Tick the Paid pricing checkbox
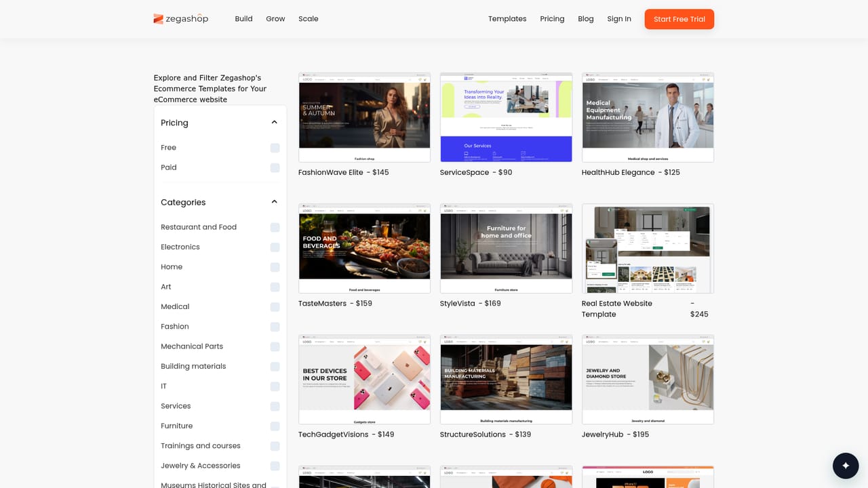 [x=275, y=167]
